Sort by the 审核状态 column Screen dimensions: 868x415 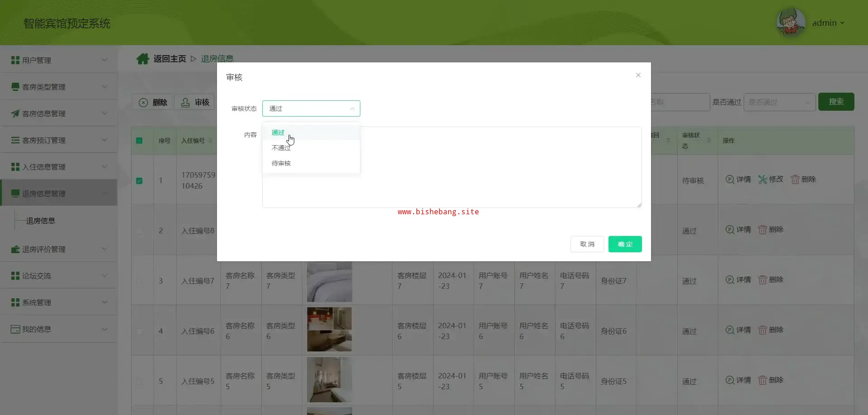[x=709, y=141]
